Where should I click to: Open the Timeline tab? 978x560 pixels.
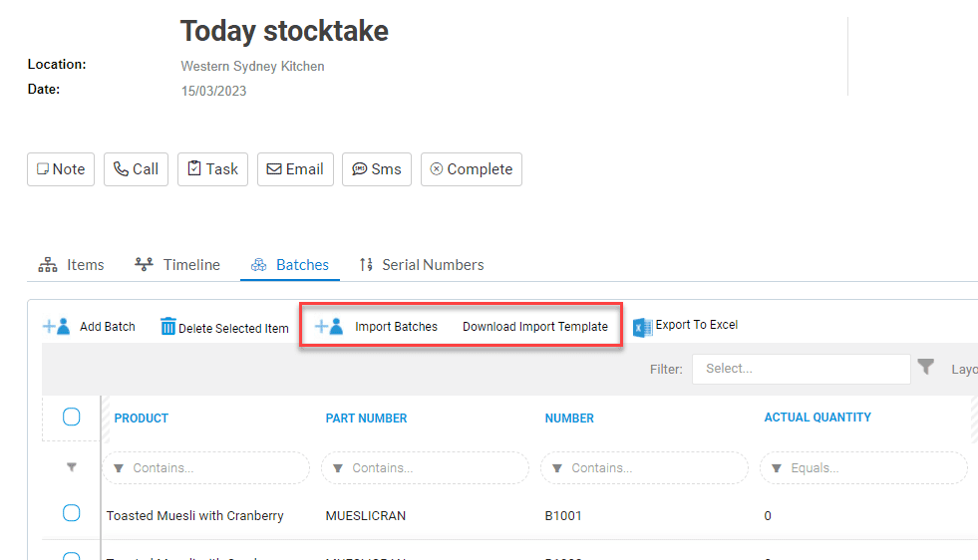[177, 265]
